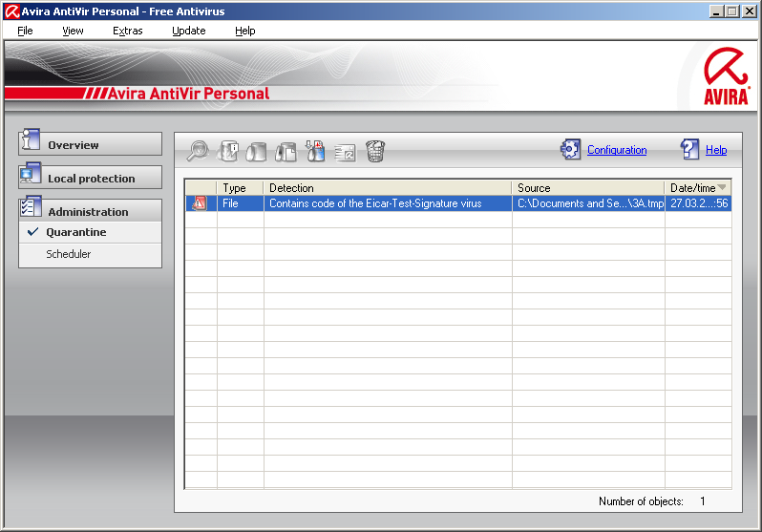This screenshot has height=532, width=762.
Task: Click the Add file to quarantine icon
Action: click(x=315, y=151)
